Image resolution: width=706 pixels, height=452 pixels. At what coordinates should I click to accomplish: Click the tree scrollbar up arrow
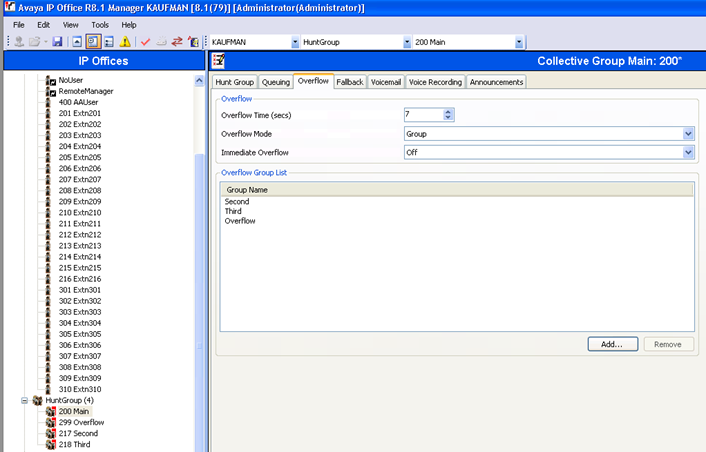[199, 81]
